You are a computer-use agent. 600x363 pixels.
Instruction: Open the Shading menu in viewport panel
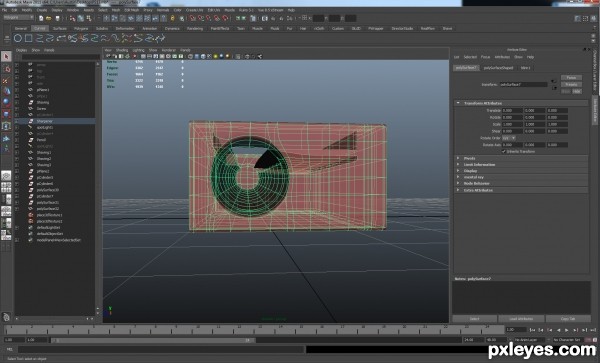click(122, 50)
